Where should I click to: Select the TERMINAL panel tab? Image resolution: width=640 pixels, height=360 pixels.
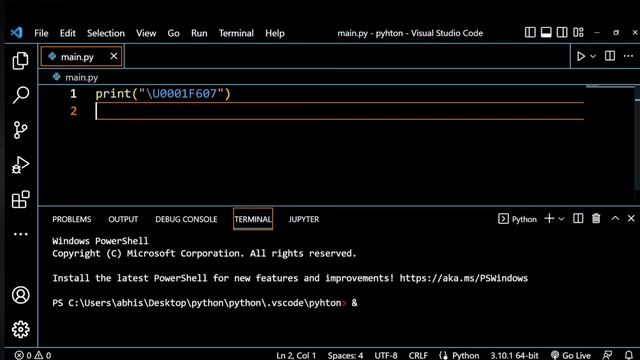tap(253, 219)
